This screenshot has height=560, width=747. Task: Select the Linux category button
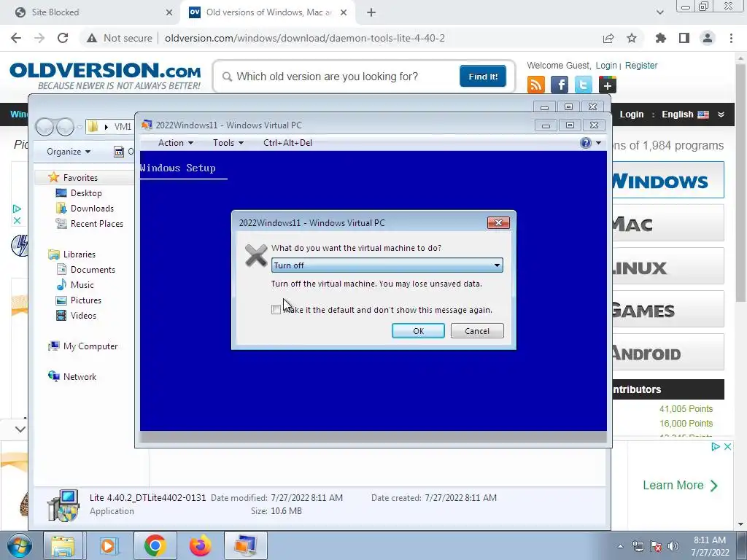coord(667,267)
